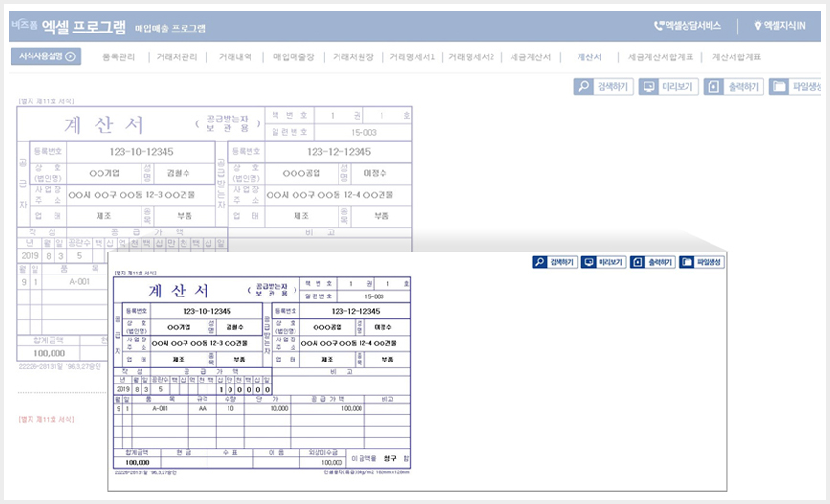Select the 계산서합계표 tab
This screenshot has height=504, width=830.
click(x=736, y=56)
